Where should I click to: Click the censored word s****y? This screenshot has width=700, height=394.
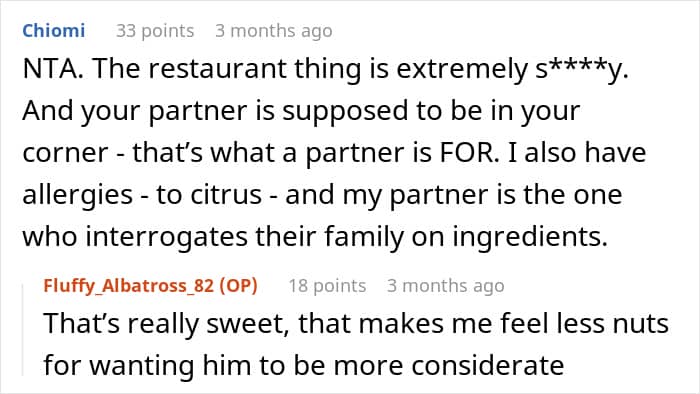[x=582, y=69]
